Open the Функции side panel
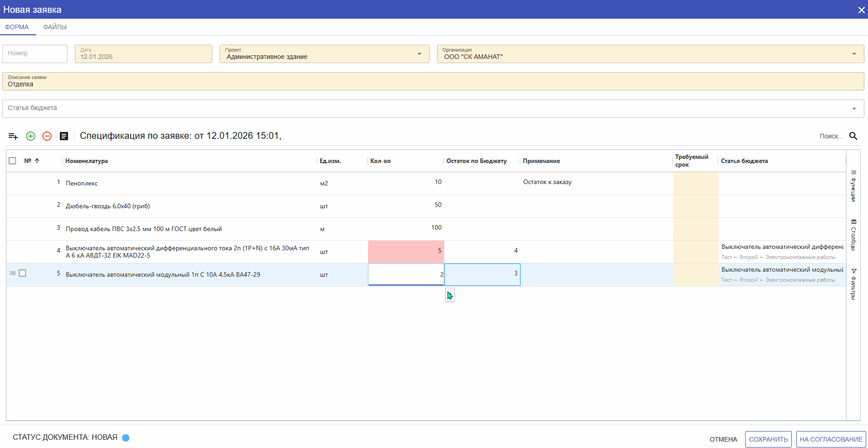 coord(853,186)
